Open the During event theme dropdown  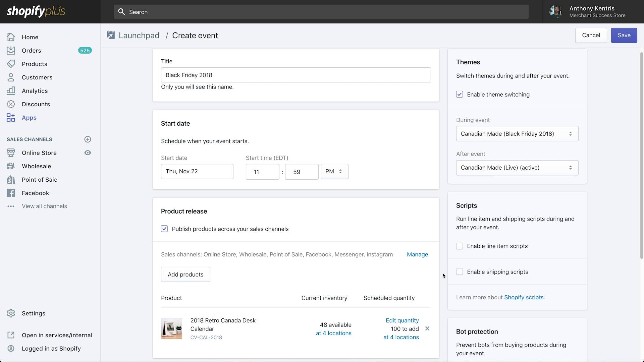tap(517, 134)
